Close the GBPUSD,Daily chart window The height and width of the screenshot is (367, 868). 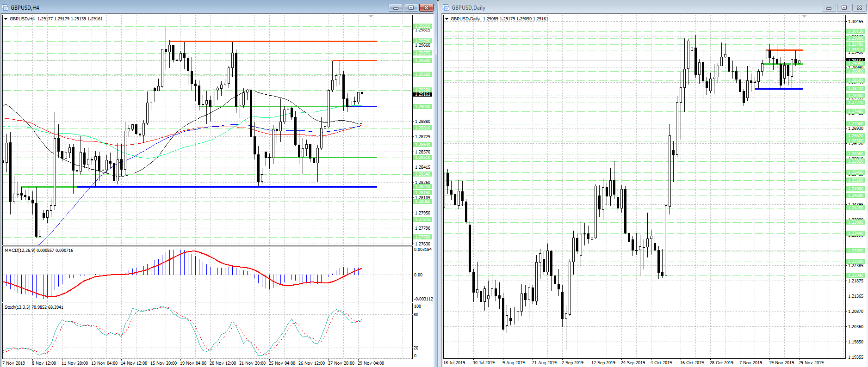(859, 7)
